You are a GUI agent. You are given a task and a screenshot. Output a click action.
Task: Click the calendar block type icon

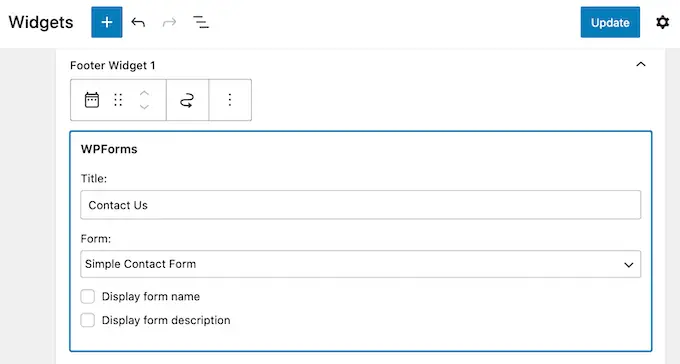[92, 100]
